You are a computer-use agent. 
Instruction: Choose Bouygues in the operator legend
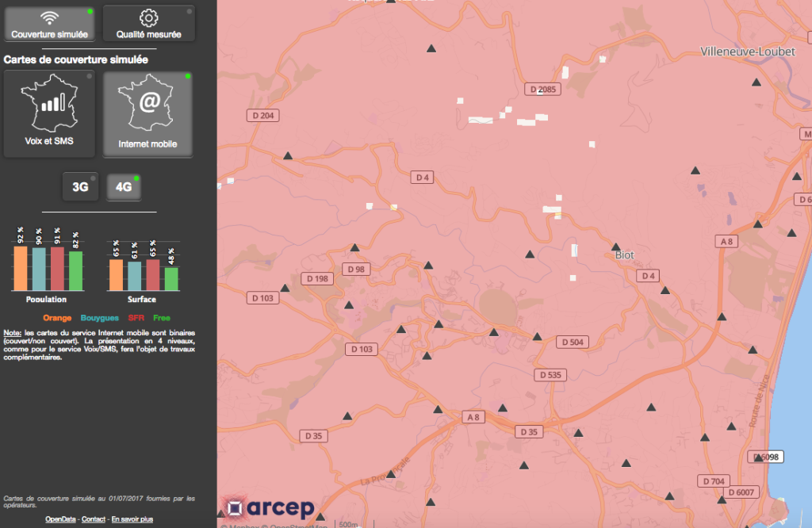(100, 318)
